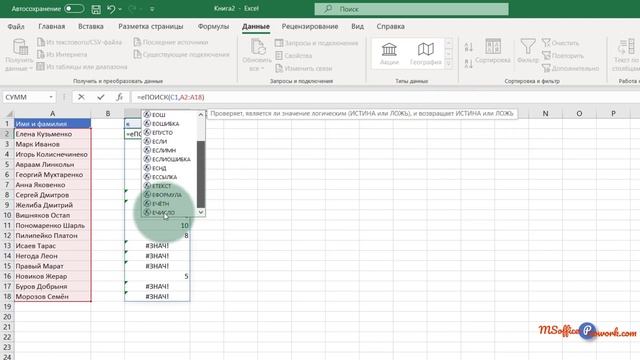The width and height of the screenshot is (640, 360).
Task: Click the Undo arrow icon
Action: coord(111,9)
